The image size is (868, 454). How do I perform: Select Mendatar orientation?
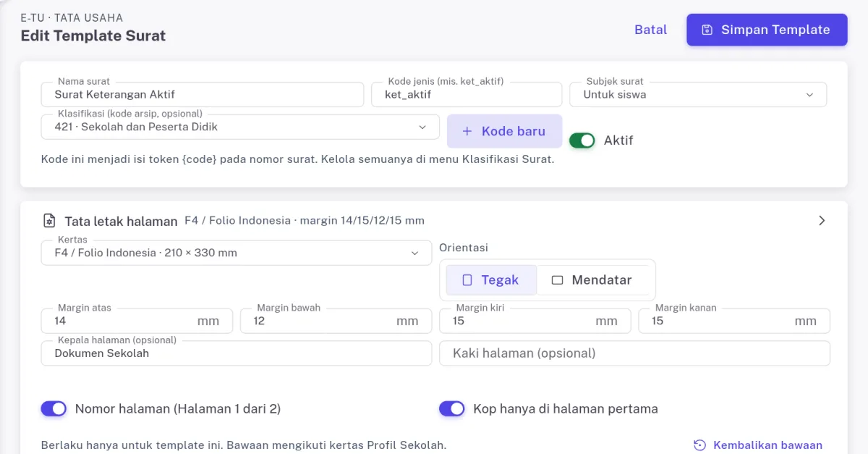593,280
